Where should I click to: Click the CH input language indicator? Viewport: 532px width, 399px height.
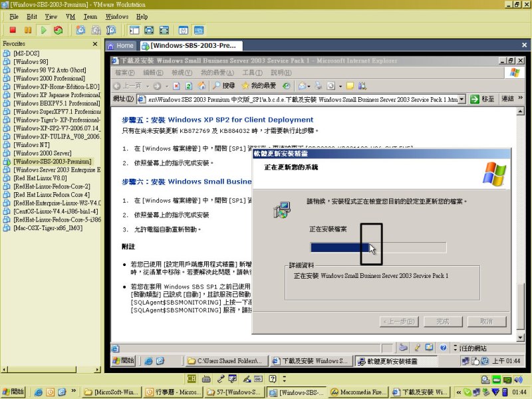pos(192,378)
